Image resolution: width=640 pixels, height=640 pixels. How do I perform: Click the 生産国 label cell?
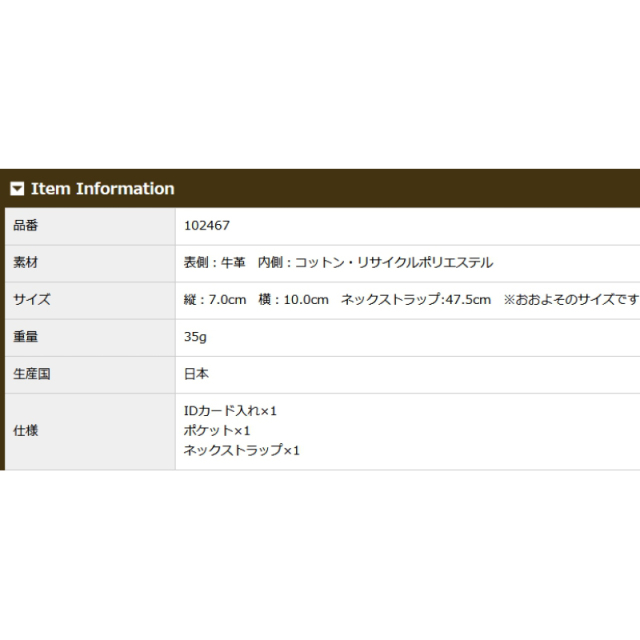click(90, 375)
